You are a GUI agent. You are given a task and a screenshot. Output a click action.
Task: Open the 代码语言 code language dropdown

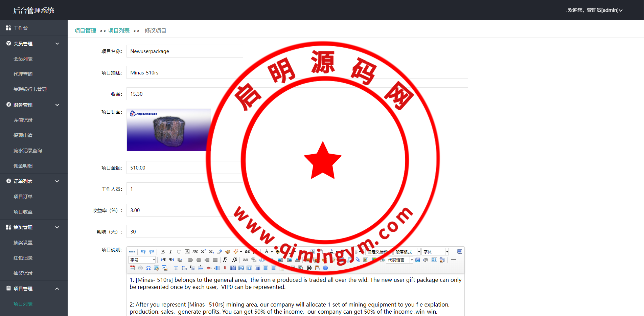click(x=400, y=260)
